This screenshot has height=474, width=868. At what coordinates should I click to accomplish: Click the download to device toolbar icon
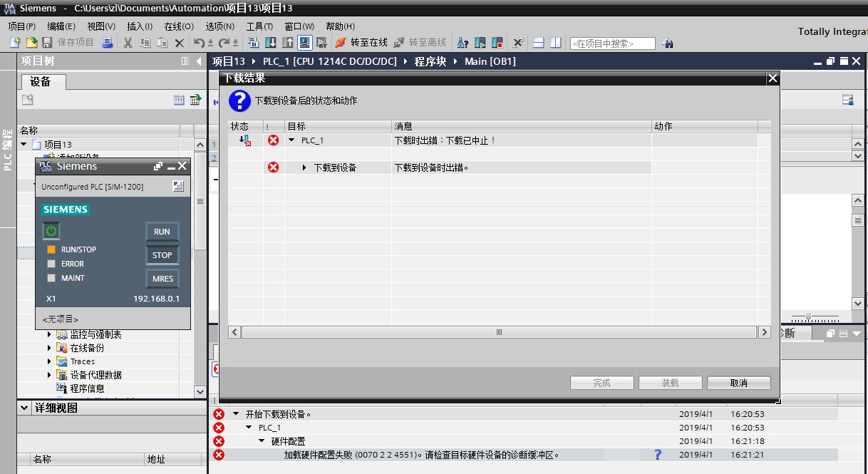[271, 43]
